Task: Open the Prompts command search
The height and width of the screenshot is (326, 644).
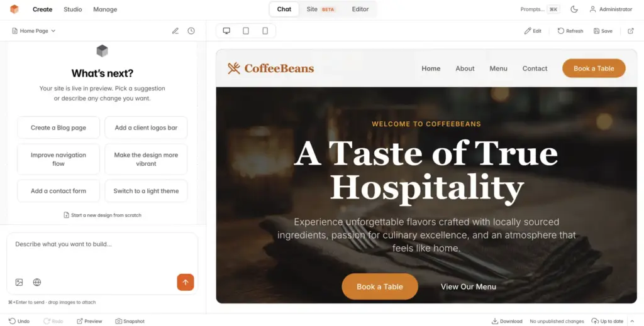Action: point(540,9)
